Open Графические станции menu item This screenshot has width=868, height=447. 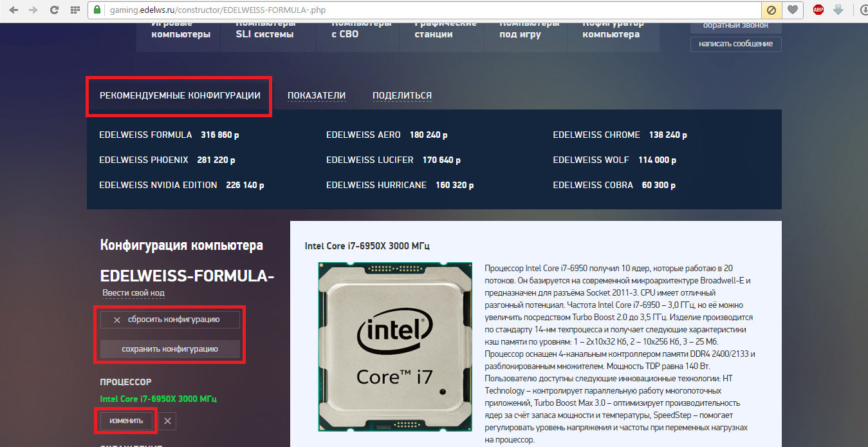pos(445,30)
